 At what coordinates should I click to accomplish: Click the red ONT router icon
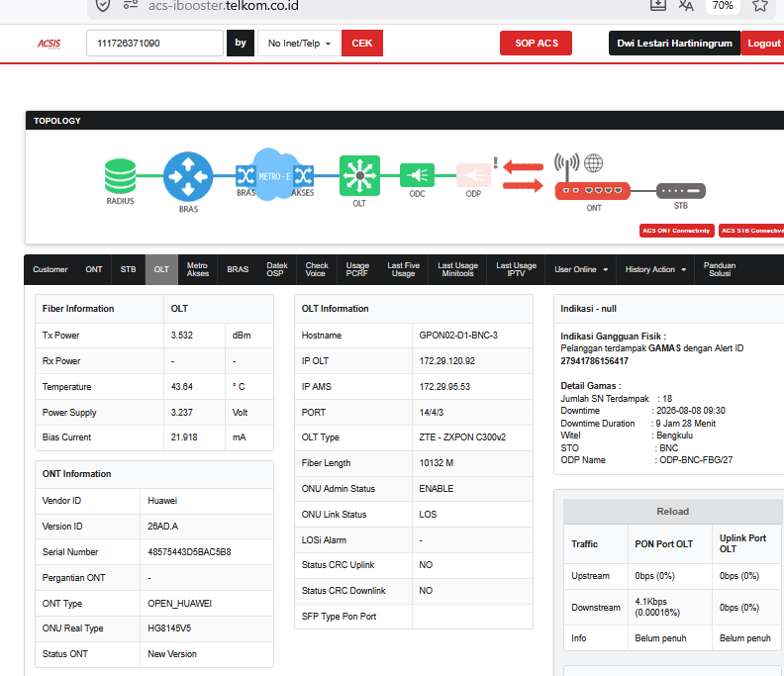(x=593, y=190)
